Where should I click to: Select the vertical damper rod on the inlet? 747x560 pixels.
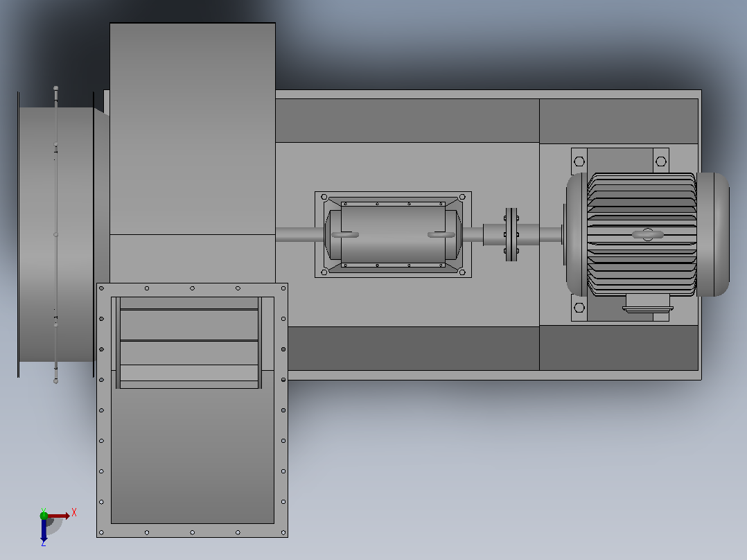coord(55,234)
